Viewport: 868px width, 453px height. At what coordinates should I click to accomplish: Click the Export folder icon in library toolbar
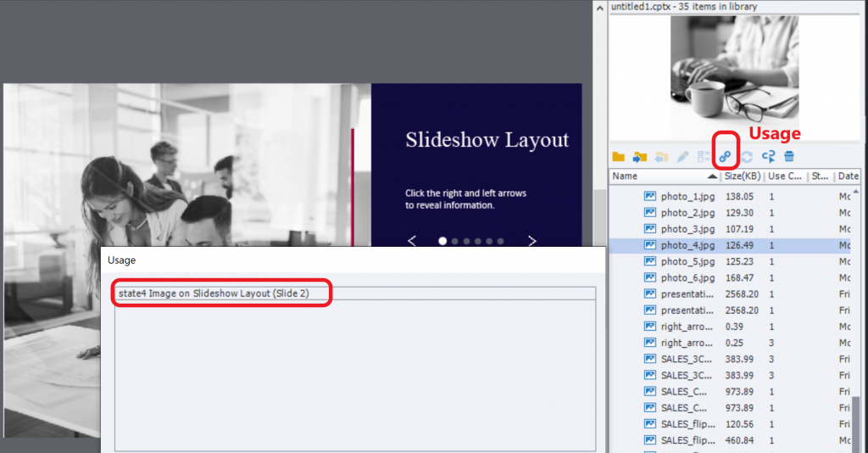click(661, 157)
